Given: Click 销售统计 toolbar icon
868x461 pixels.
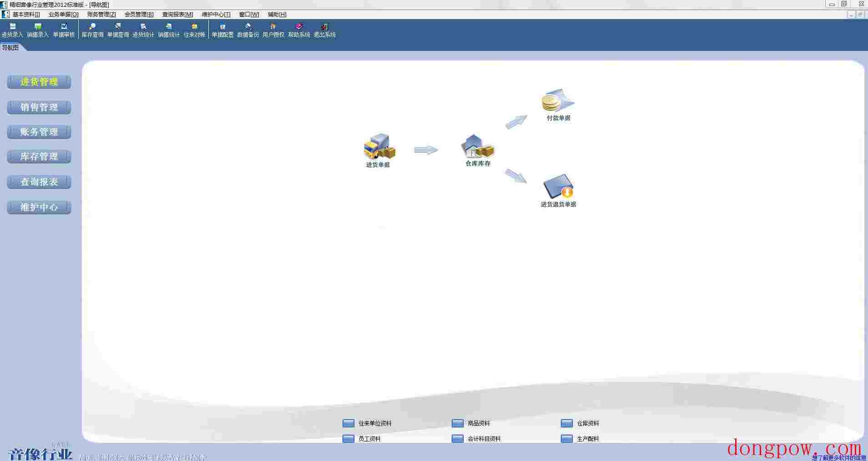Looking at the screenshot, I should pyautogui.click(x=169, y=30).
